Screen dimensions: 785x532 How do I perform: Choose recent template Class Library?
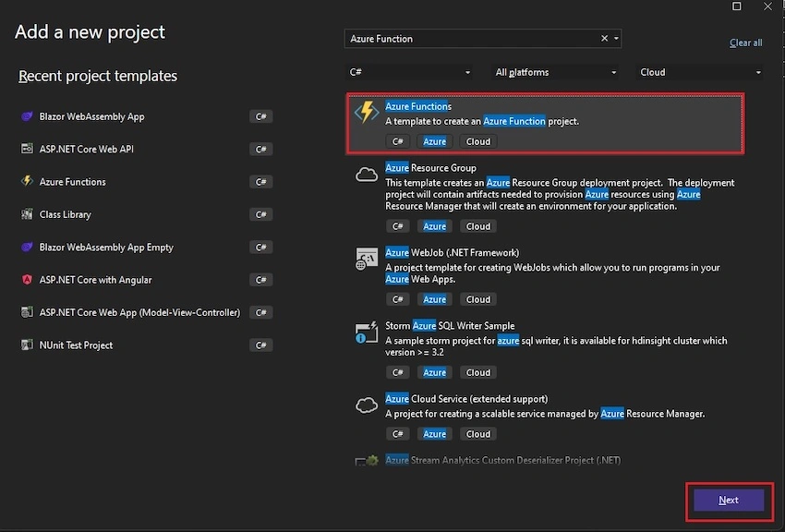65,214
